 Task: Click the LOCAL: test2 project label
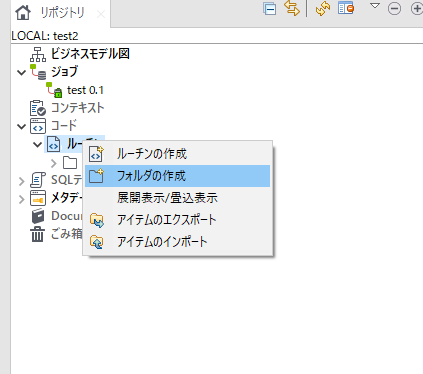pos(45,36)
